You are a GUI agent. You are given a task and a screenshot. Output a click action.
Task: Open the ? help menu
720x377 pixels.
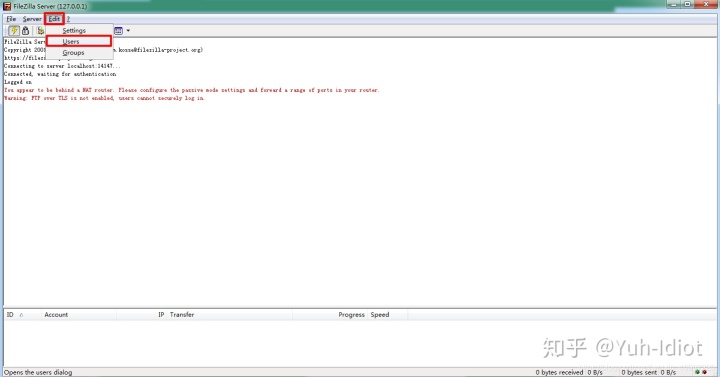coord(68,19)
